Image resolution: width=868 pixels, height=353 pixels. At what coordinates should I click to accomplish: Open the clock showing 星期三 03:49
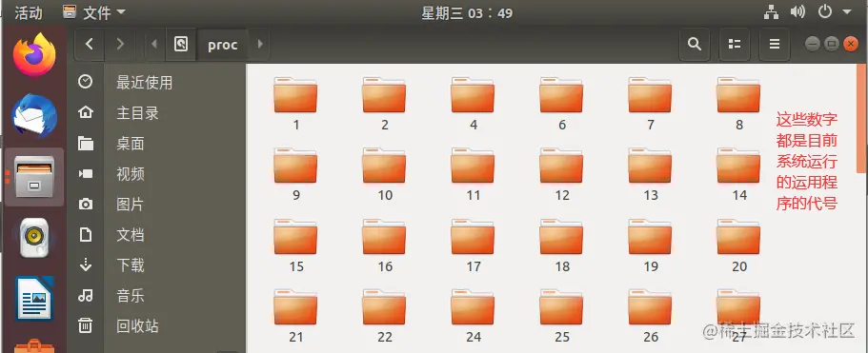pos(467,12)
